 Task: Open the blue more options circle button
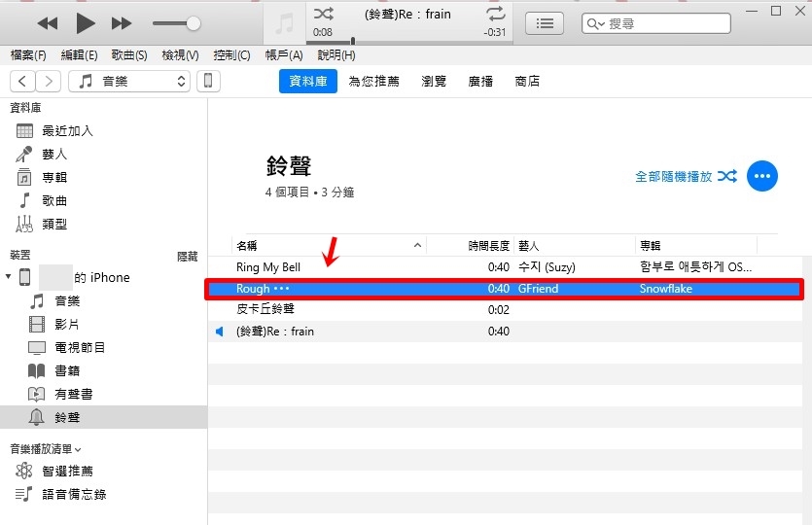[761, 176]
